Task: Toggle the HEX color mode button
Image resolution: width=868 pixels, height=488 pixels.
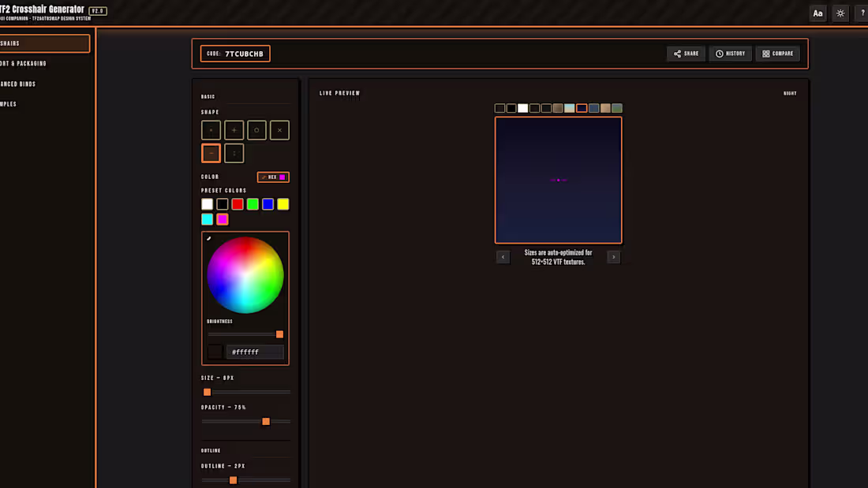Action: (273, 177)
